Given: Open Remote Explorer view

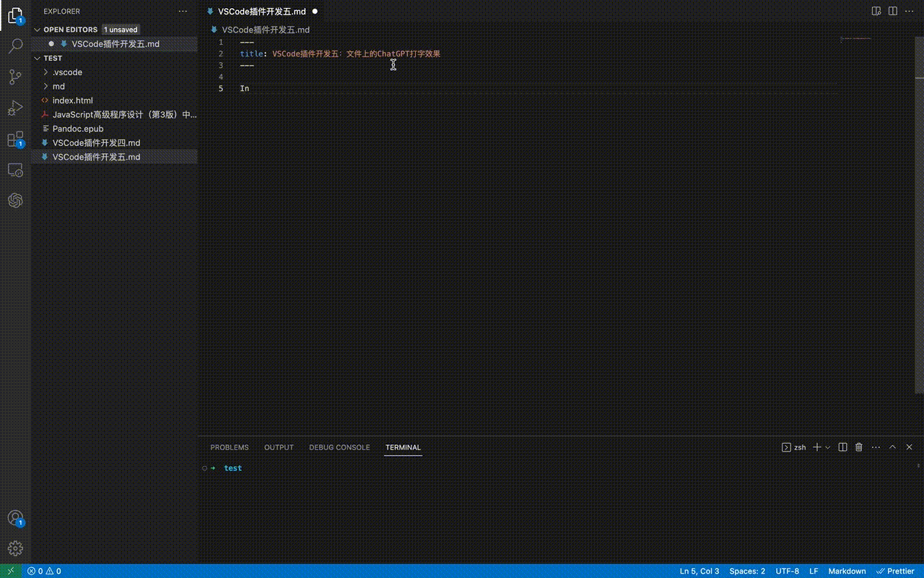Looking at the screenshot, I should 15,170.
